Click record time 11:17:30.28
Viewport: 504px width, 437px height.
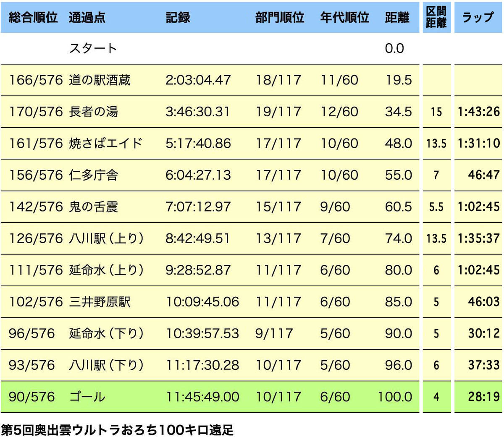click(202, 365)
